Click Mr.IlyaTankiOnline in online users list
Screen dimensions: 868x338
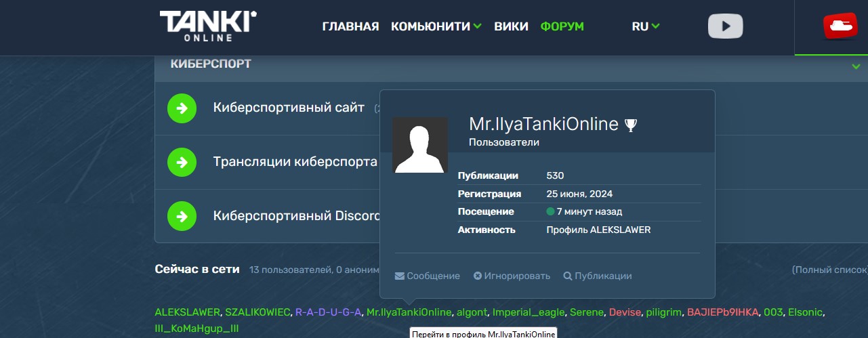pos(409,312)
